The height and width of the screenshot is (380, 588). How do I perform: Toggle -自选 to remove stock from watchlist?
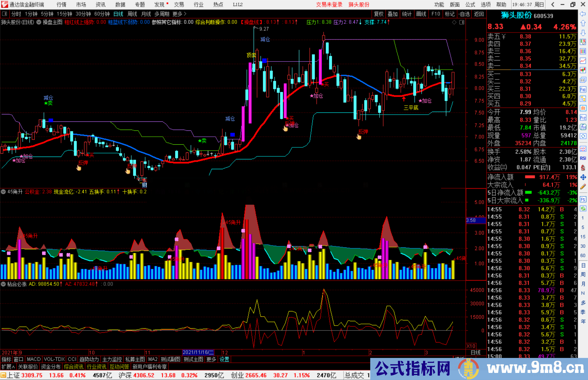[x=464, y=14]
